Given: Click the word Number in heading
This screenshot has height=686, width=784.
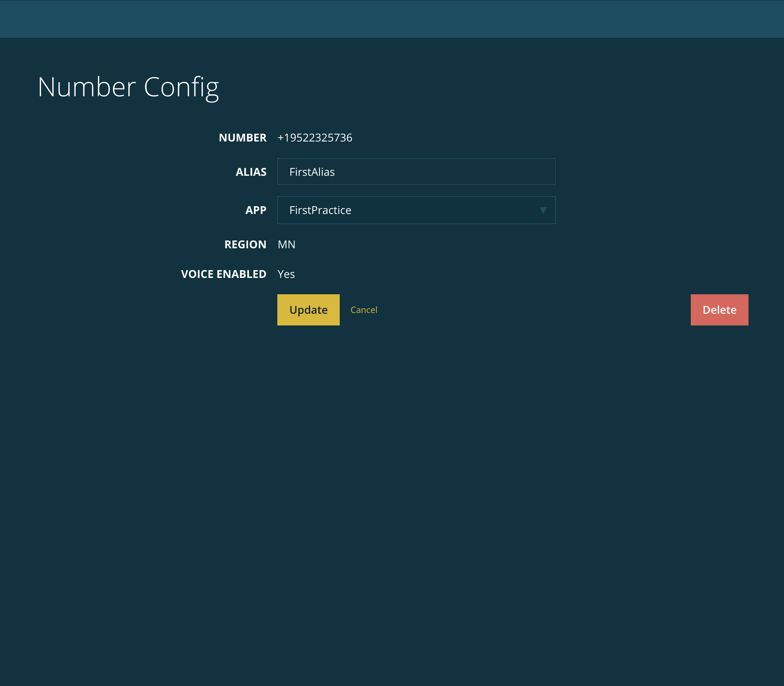Looking at the screenshot, I should pos(87,87).
